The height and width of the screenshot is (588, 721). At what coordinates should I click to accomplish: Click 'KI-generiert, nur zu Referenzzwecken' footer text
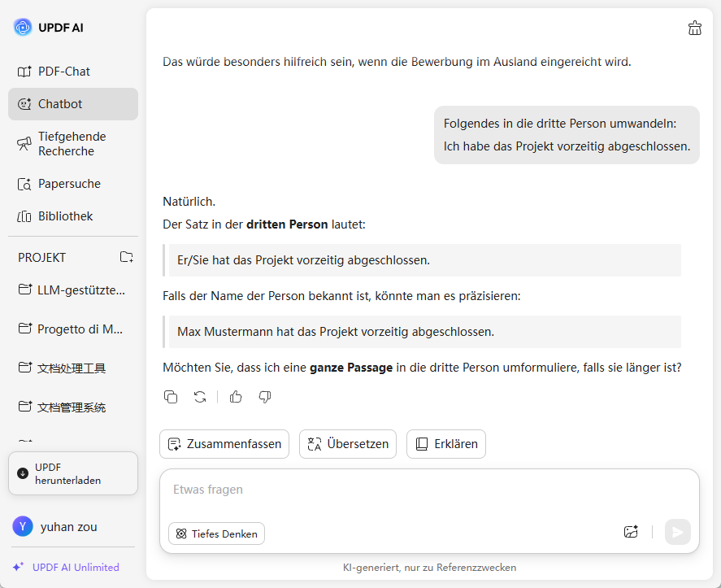click(x=429, y=568)
